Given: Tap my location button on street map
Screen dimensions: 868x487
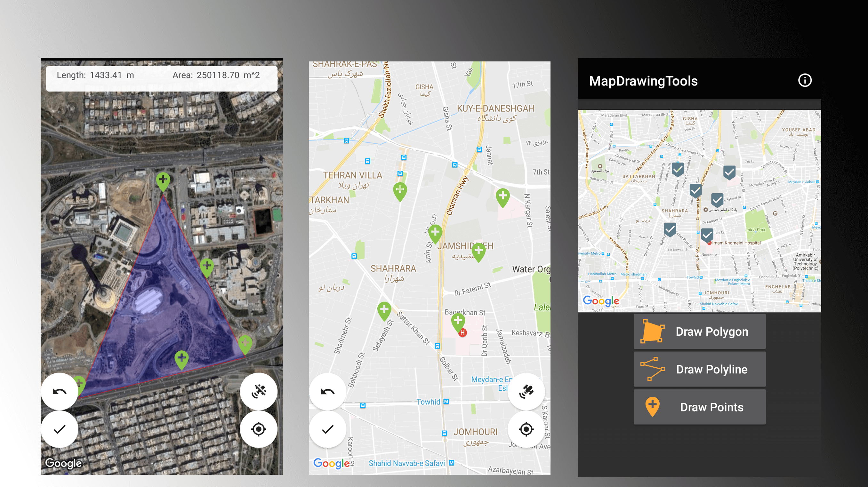Looking at the screenshot, I should (526, 429).
